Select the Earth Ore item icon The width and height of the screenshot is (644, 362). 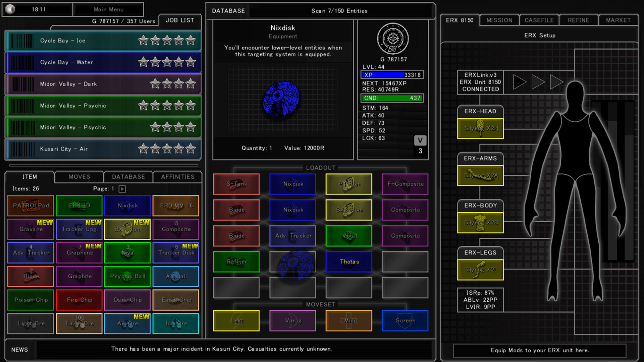[79, 323]
